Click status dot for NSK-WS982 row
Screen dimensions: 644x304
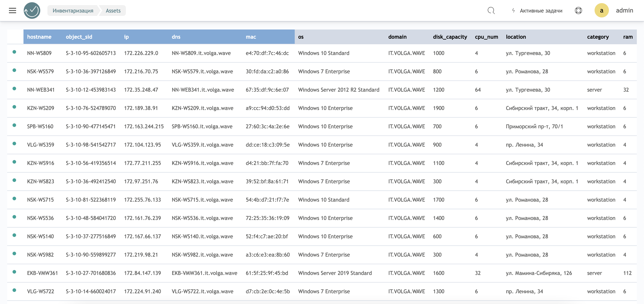click(x=15, y=253)
